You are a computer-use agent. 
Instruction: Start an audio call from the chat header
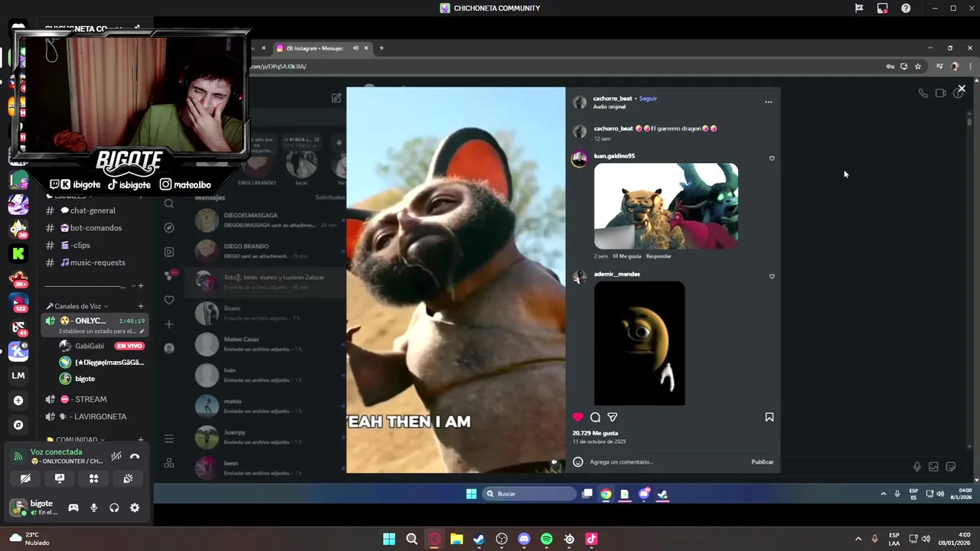click(x=923, y=93)
